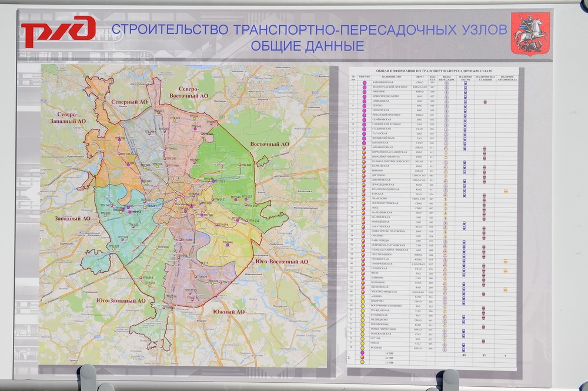Viewport: 588px width, 391px height.
Task: Click the orange bus icon in Тёплый Стан row
Action: click(x=506, y=260)
